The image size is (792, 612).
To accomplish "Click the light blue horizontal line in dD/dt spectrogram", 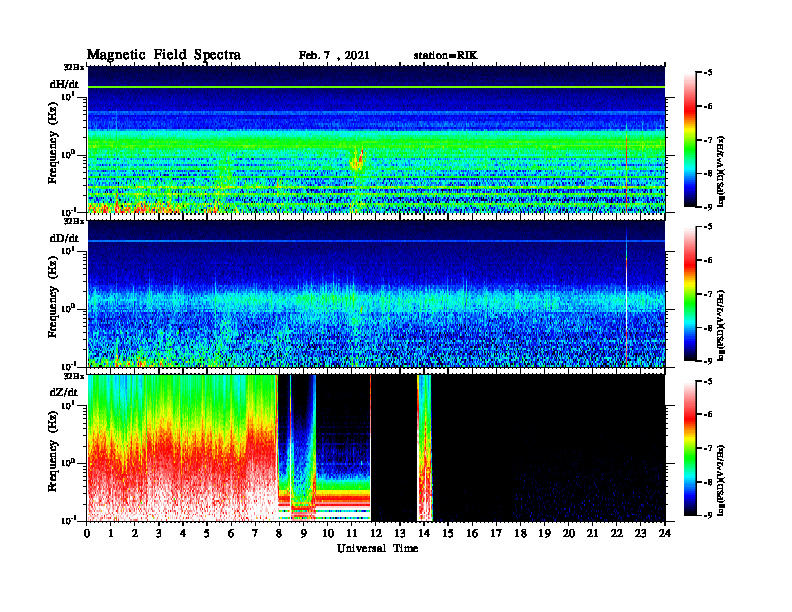I will [x=376, y=241].
